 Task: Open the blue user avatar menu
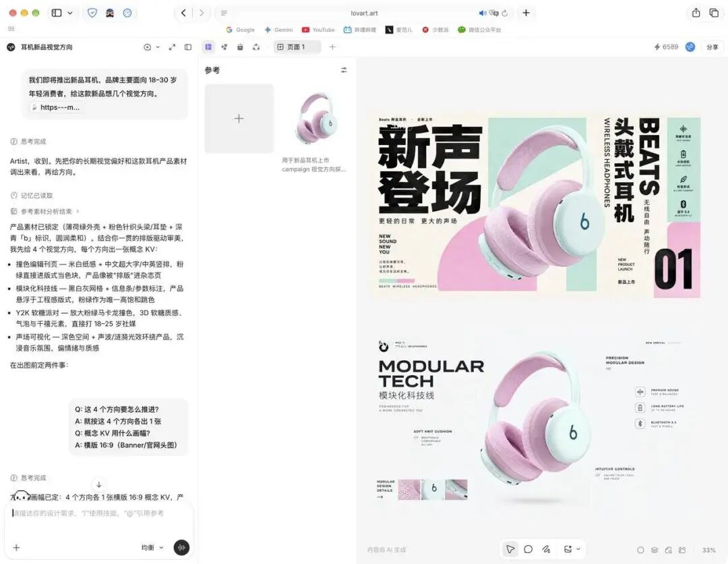pyautogui.click(x=690, y=47)
